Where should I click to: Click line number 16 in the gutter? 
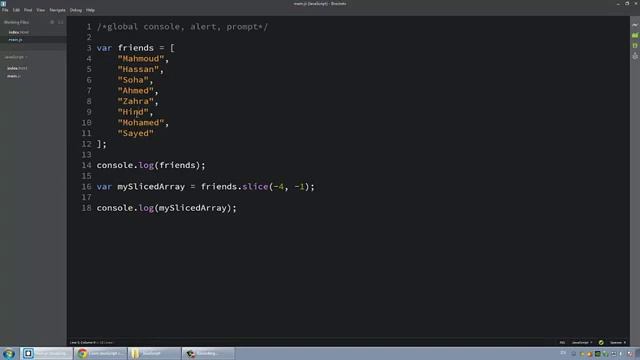[x=87, y=187]
